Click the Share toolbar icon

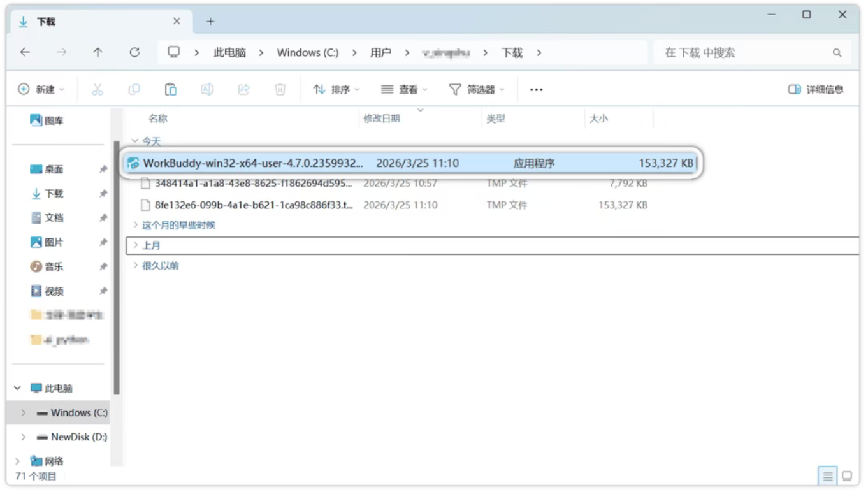click(243, 90)
